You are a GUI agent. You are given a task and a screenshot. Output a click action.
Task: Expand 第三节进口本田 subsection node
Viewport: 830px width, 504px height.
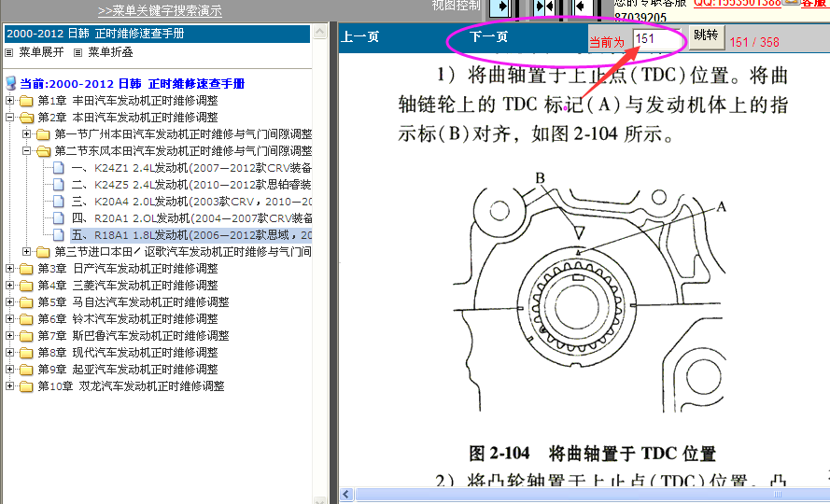(x=26, y=251)
